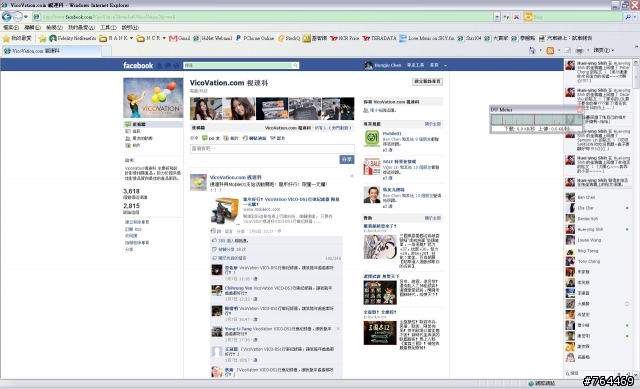This screenshot has height=389, width=640.
Task: Expand the address bar history dropdown
Action: 497,17
